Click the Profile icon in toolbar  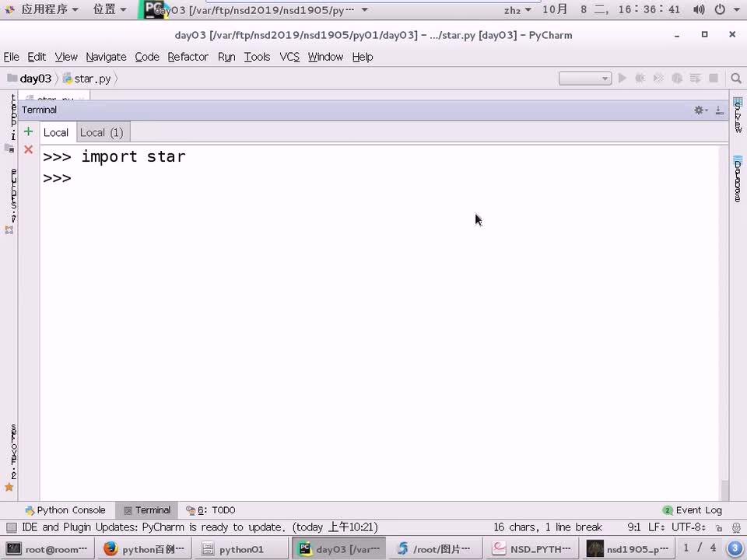click(676, 78)
